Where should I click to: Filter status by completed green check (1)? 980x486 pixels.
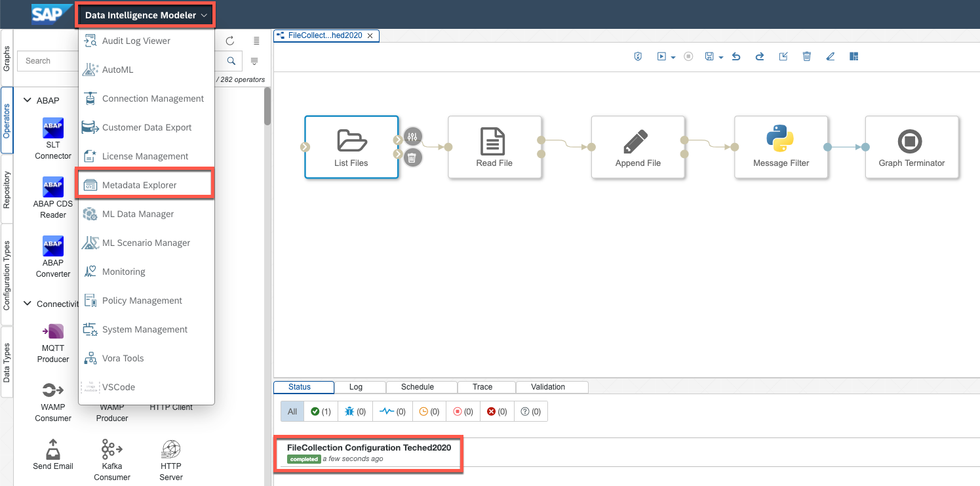tap(321, 412)
